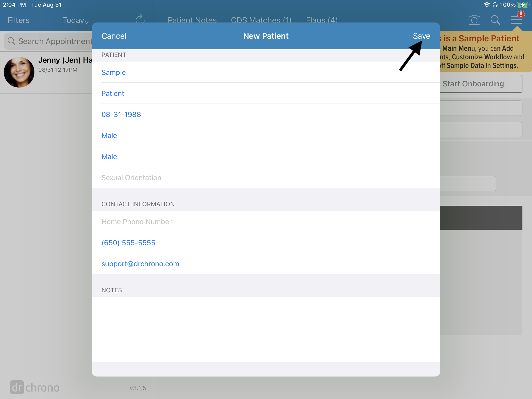Viewport: 532px width, 399px height.
Task: Tap the 08/31 12:17PM appointment time
Action: pyautogui.click(x=58, y=70)
